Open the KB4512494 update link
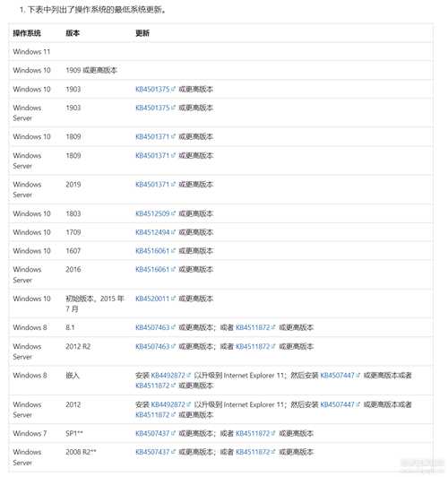This screenshot has width=448, height=477. 155,232
